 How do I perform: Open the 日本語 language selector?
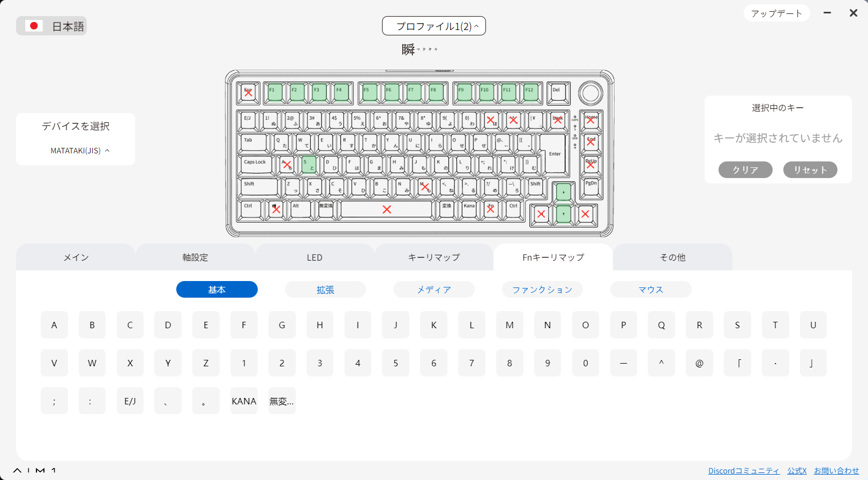coord(52,26)
